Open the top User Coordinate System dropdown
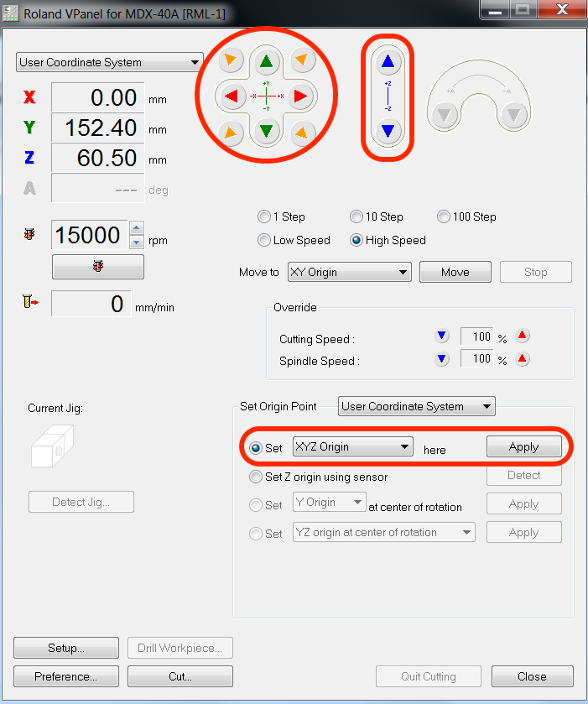This screenshot has width=588, height=704. coord(110,62)
